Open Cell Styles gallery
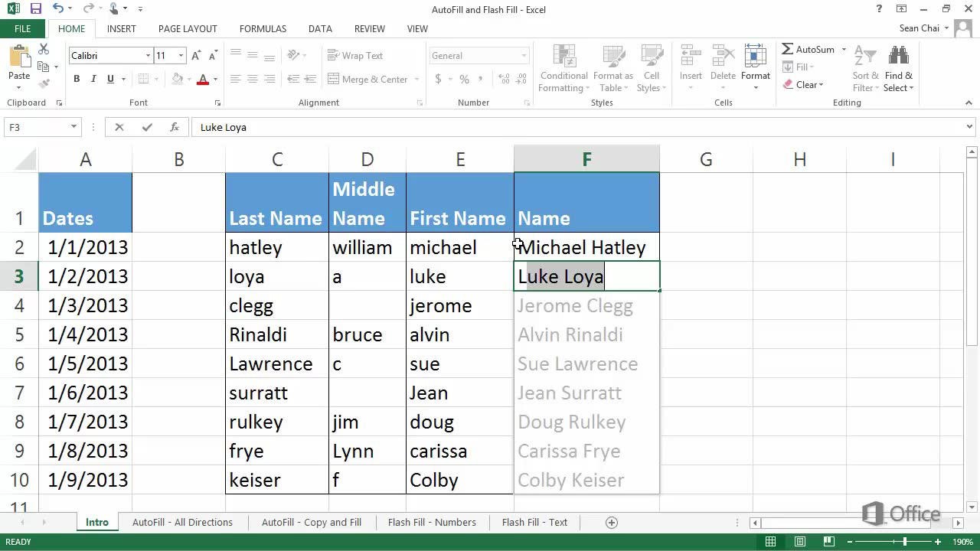980x551 pixels. pos(652,69)
